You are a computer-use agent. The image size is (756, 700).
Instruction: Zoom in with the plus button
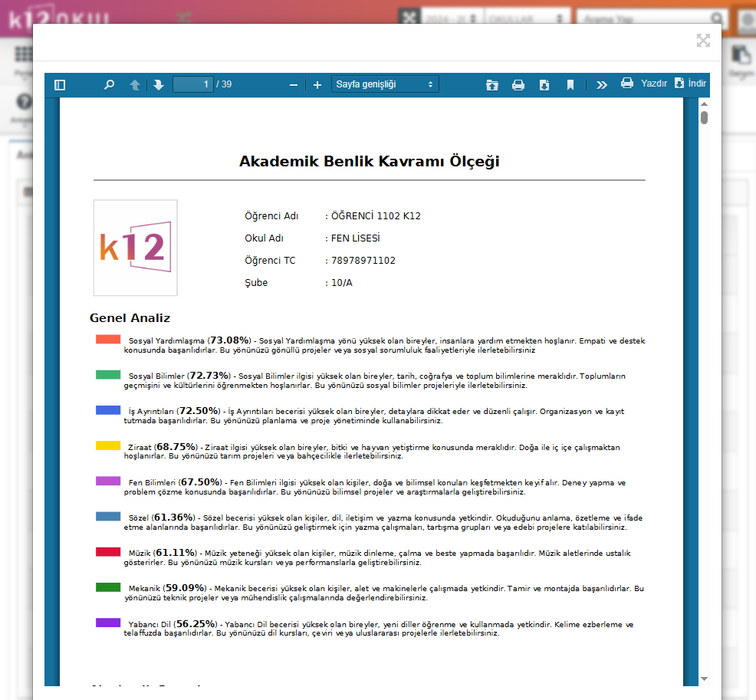point(317,85)
